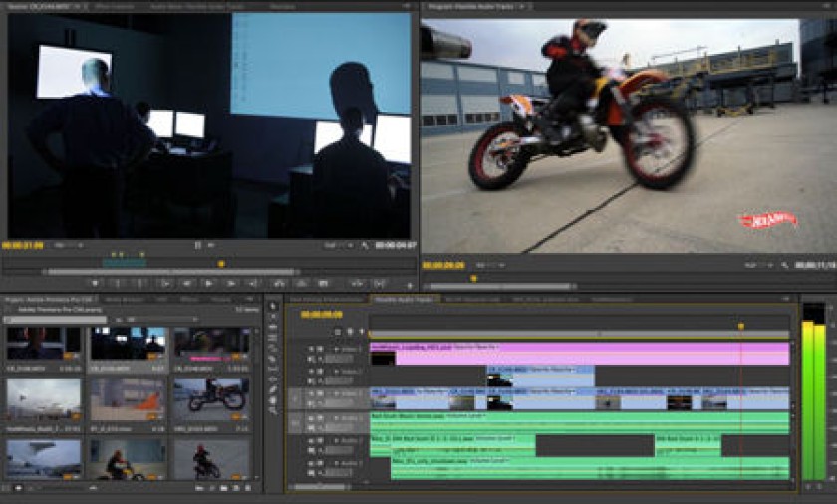Select the Ripple Edit tool
Screen dimensions: 837x504
click(x=273, y=327)
